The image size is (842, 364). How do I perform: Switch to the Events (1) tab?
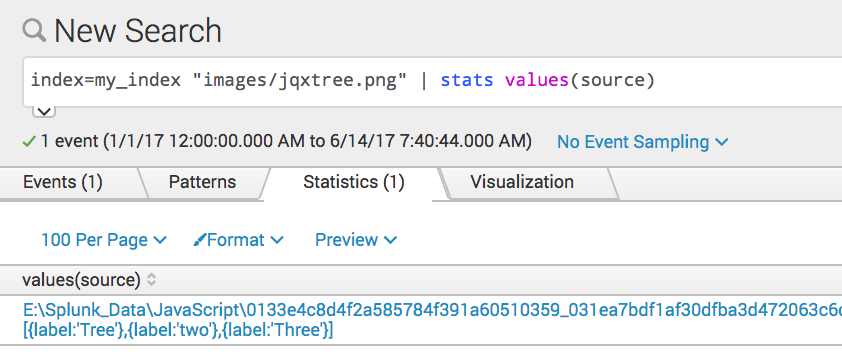pos(63,183)
